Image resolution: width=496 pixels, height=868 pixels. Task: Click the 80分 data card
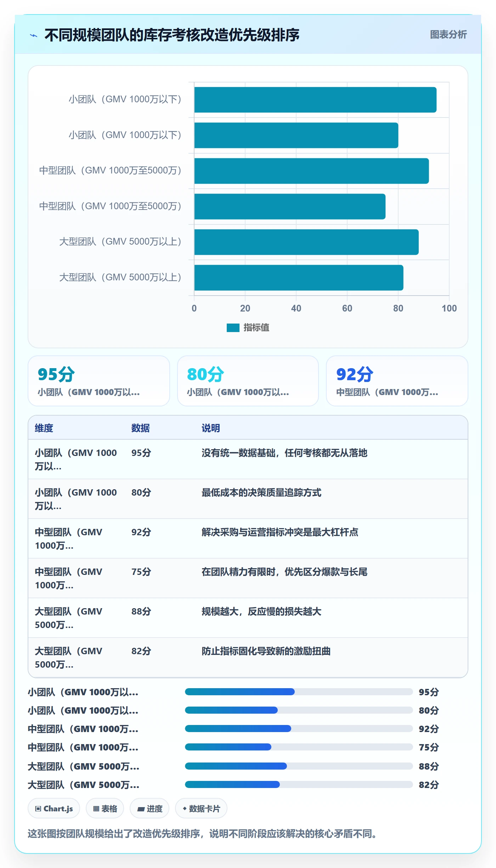pyautogui.click(x=248, y=381)
